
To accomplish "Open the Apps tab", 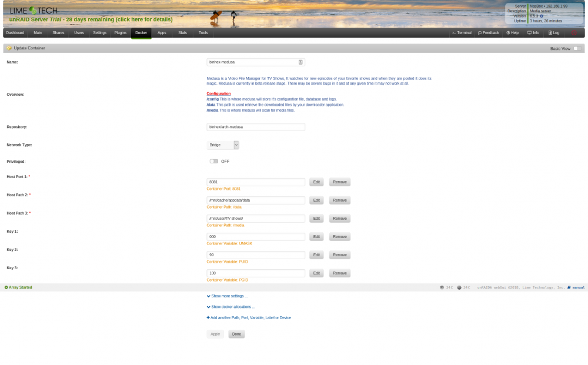I will point(162,33).
